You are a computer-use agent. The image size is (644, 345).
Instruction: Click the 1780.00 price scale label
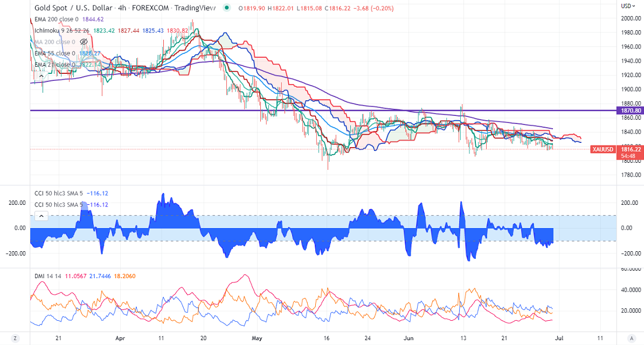[x=632, y=175]
